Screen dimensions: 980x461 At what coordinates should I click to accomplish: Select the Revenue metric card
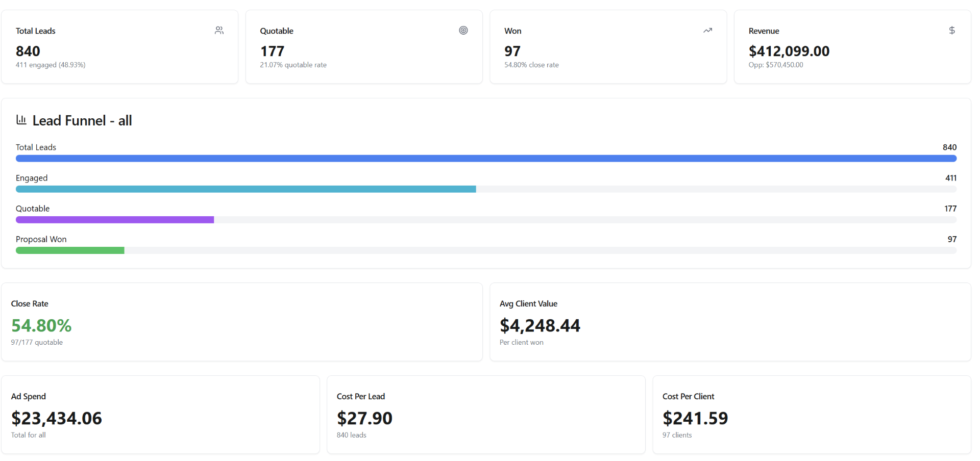tap(852, 46)
